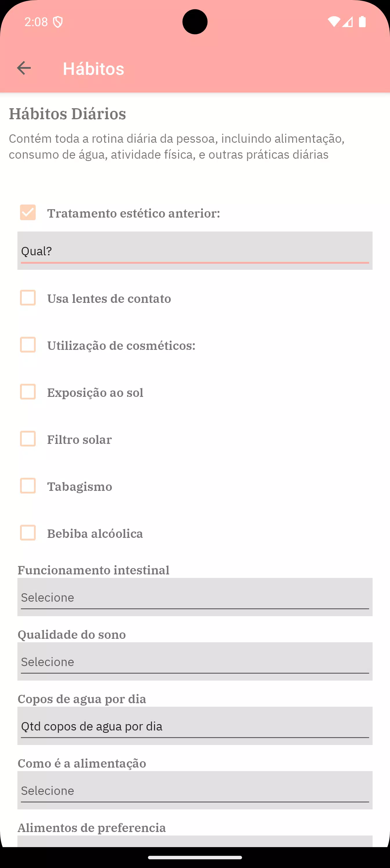Select the Bebiba alcóolica checkbox
The width and height of the screenshot is (390, 868).
28,533
